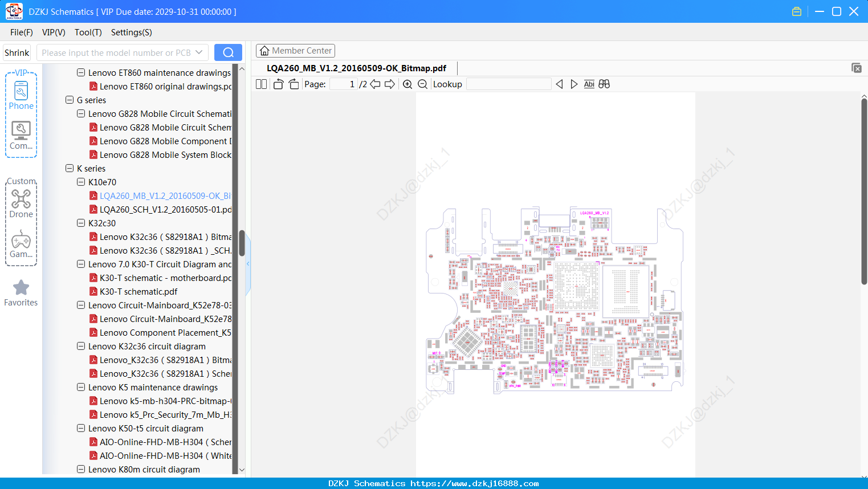Open the Member Center
This screenshot has height=489, width=868.
coord(295,51)
